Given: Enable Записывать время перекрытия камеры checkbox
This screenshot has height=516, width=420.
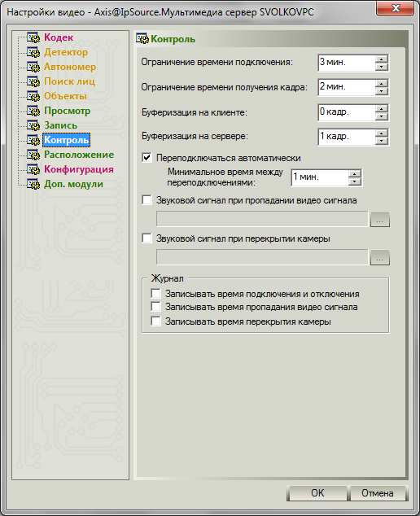Looking at the screenshot, I should tap(155, 321).
